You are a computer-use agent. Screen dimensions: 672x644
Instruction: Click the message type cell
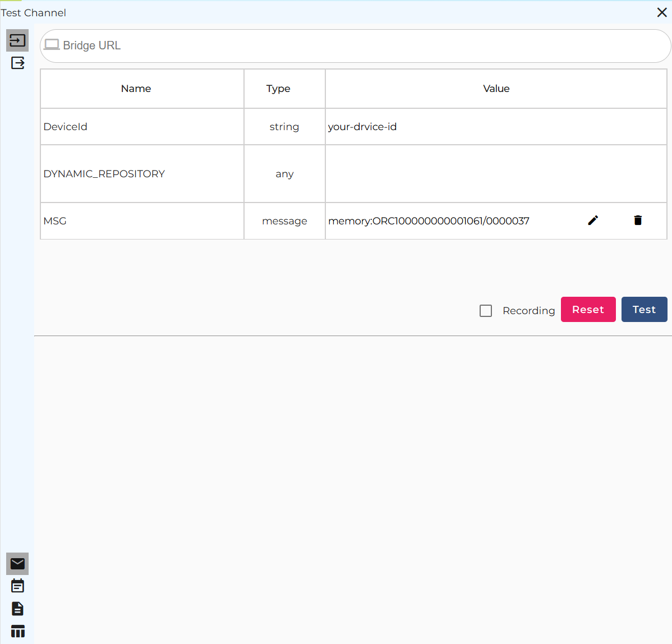click(x=284, y=221)
